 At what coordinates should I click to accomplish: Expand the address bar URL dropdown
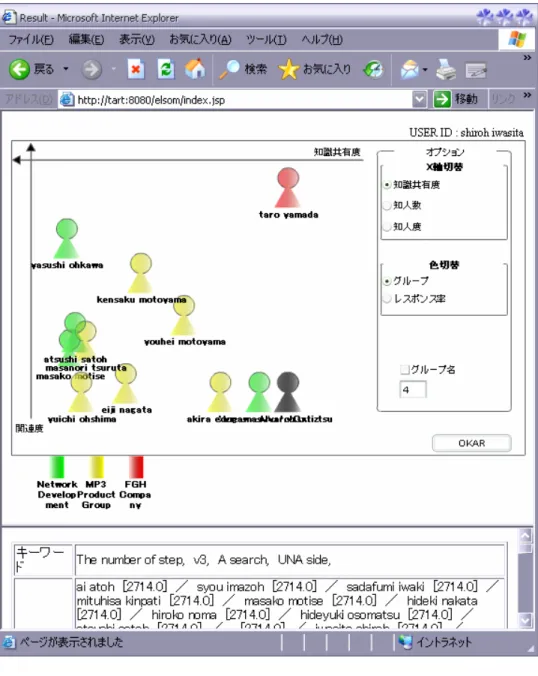pos(419,100)
